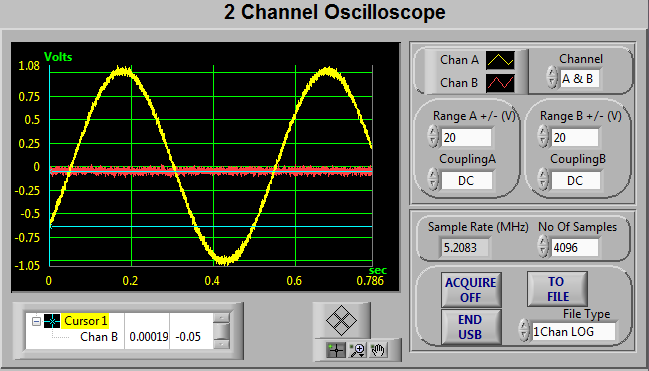
Task: Click the Chan A yellow waveform swatch
Action: pyautogui.click(x=500, y=60)
